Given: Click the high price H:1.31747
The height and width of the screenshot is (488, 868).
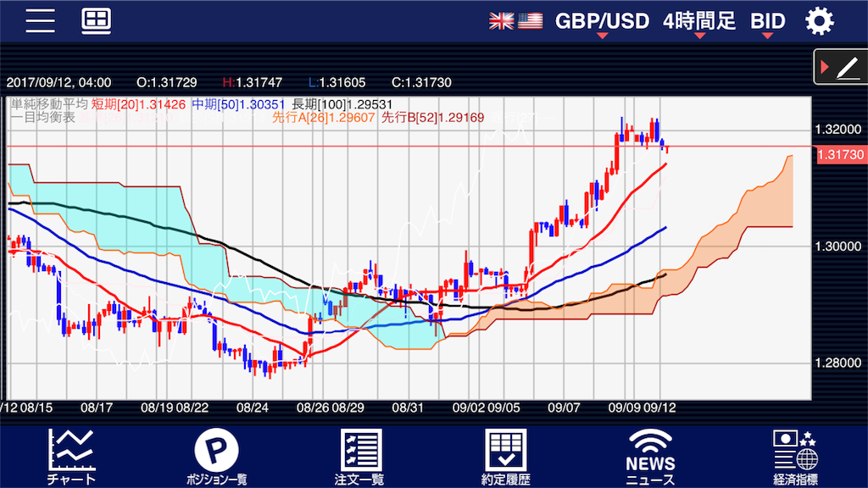Looking at the screenshot, I should [x=253, y=82].
